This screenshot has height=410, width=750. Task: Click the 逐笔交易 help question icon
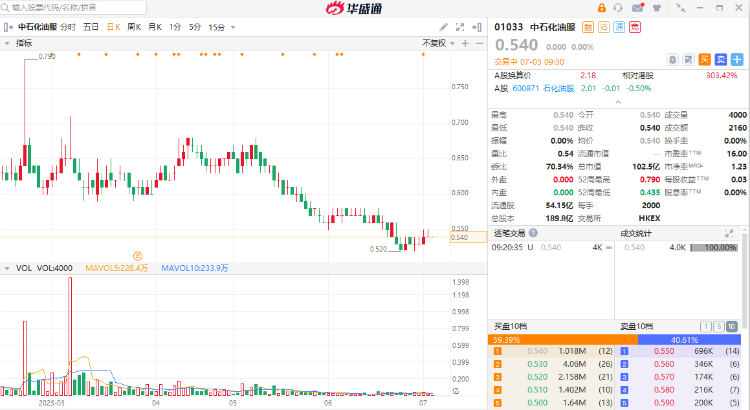pyautogui.click(x=533, y=233)
